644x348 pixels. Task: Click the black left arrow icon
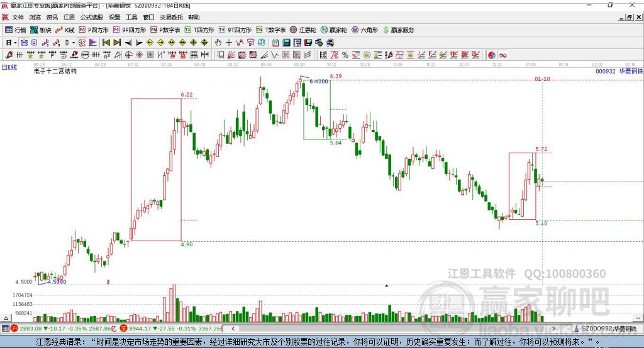pyautogui.click(x=128, y=43)
